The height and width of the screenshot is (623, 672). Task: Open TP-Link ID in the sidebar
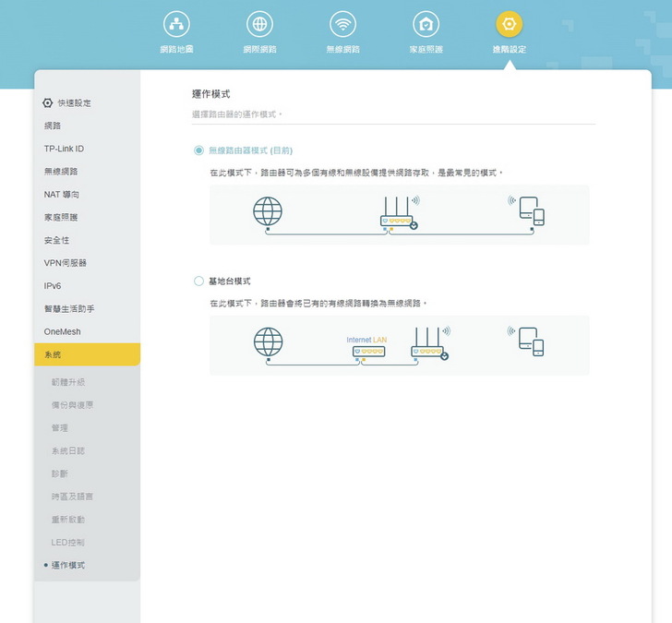tap(64, 149)
